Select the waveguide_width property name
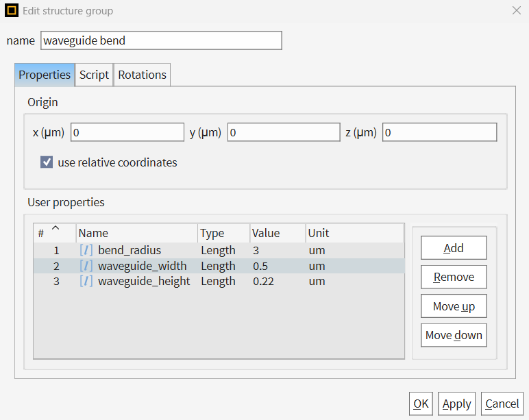The height and width of the screenshot is (420, 529). (x=143, y=266)
